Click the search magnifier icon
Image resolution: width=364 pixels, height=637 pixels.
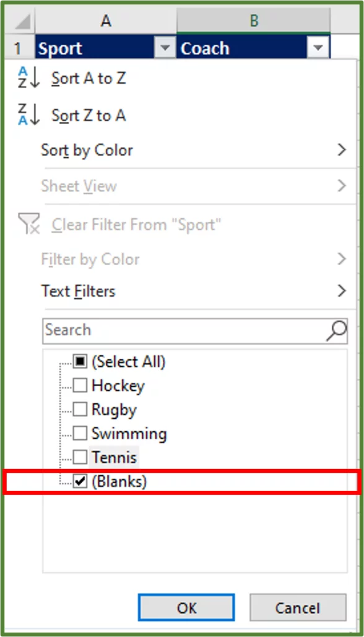(335, 330)
